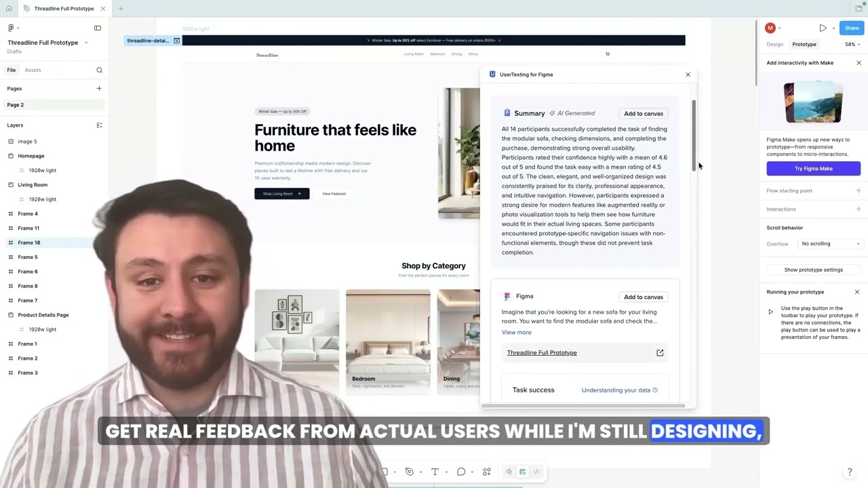
Task: Expand the Comment tool options arrow
Action: 472,472
